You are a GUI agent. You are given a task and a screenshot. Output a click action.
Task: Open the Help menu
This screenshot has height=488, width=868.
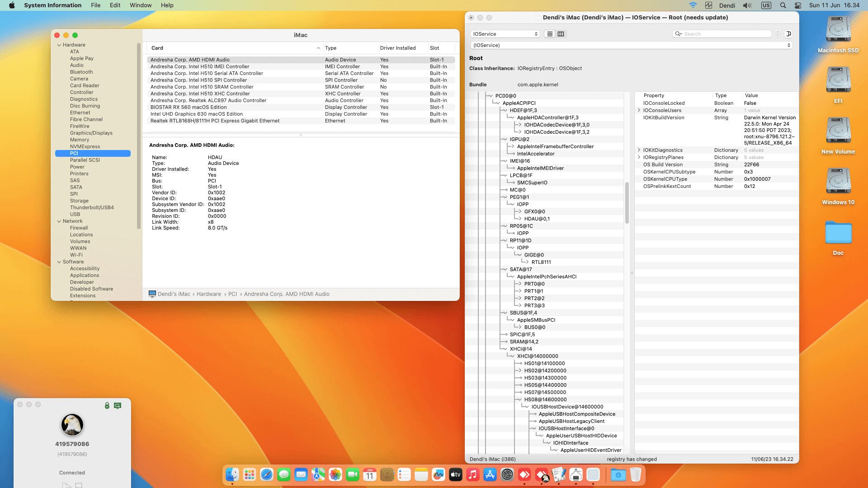[x=167, y=5]
